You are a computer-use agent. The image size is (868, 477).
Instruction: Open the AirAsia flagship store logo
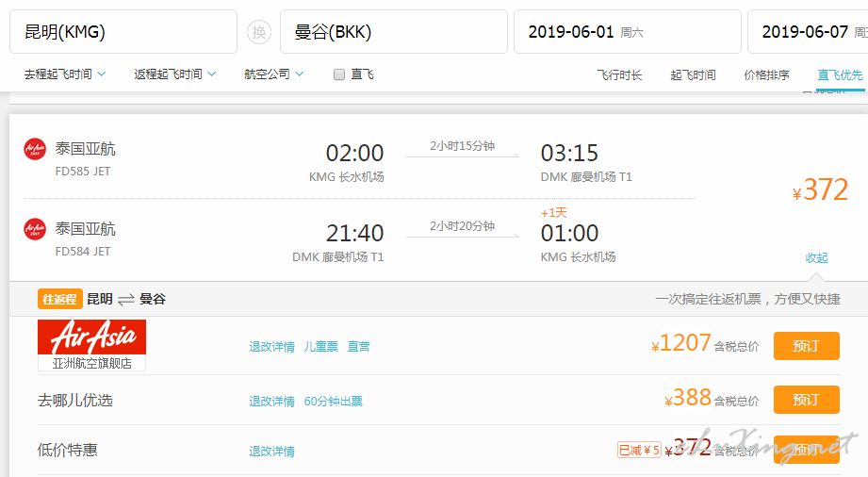pyautogui.click(x=92, y=345)
